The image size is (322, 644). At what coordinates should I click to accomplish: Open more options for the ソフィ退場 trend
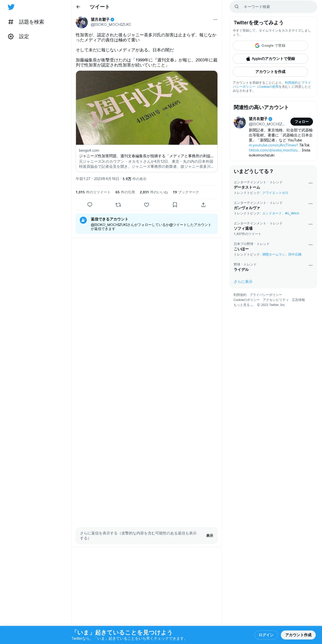coord(310,224)
